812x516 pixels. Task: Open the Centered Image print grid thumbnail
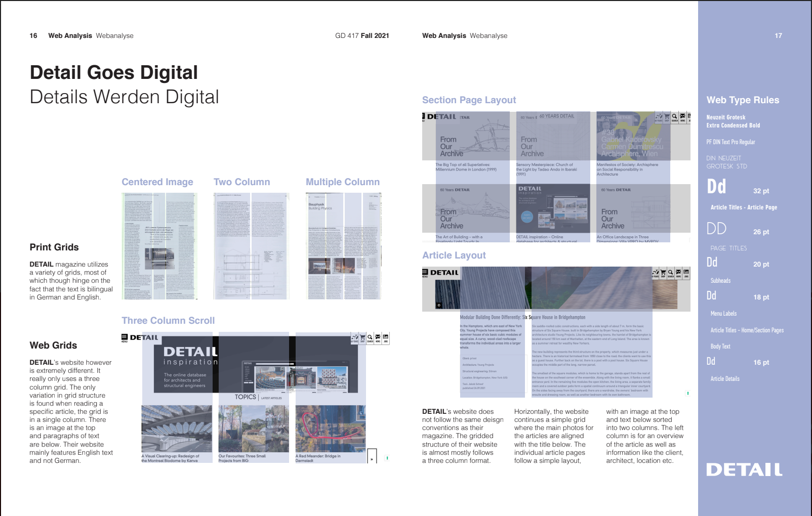(x=159, y=246)
